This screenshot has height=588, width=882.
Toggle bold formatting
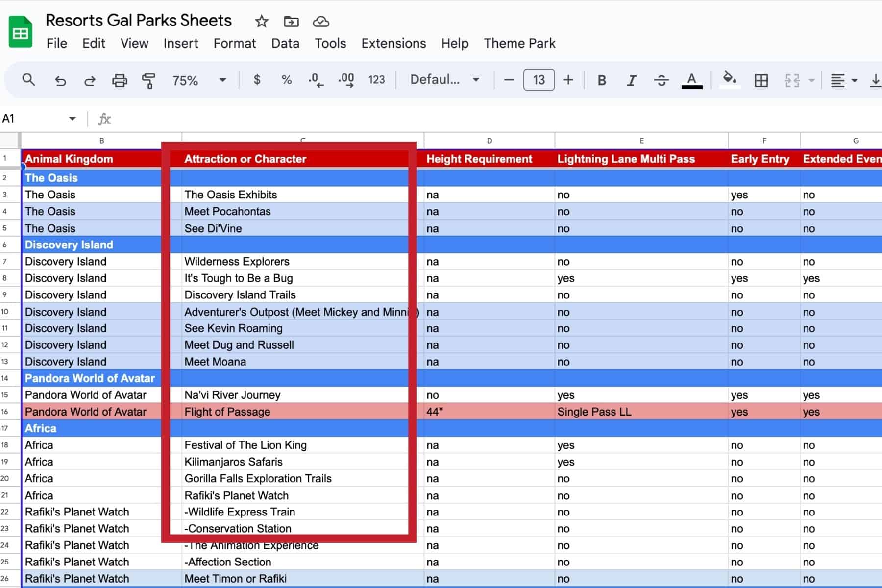(602, 80)
